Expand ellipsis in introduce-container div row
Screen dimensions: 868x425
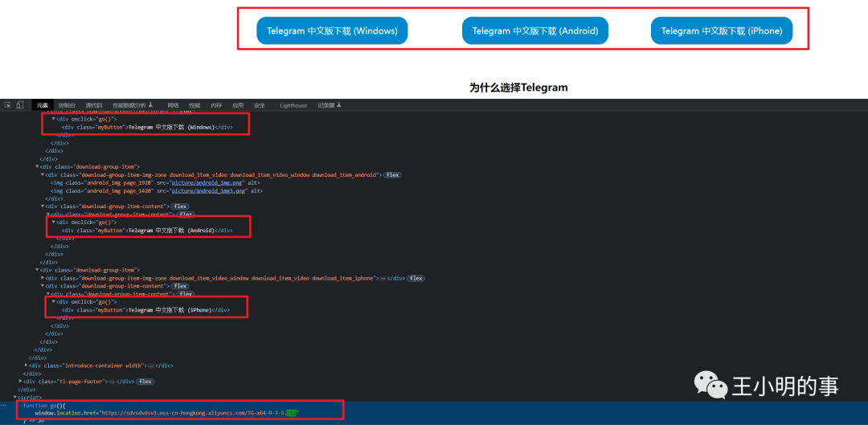(x=151, y=366)
